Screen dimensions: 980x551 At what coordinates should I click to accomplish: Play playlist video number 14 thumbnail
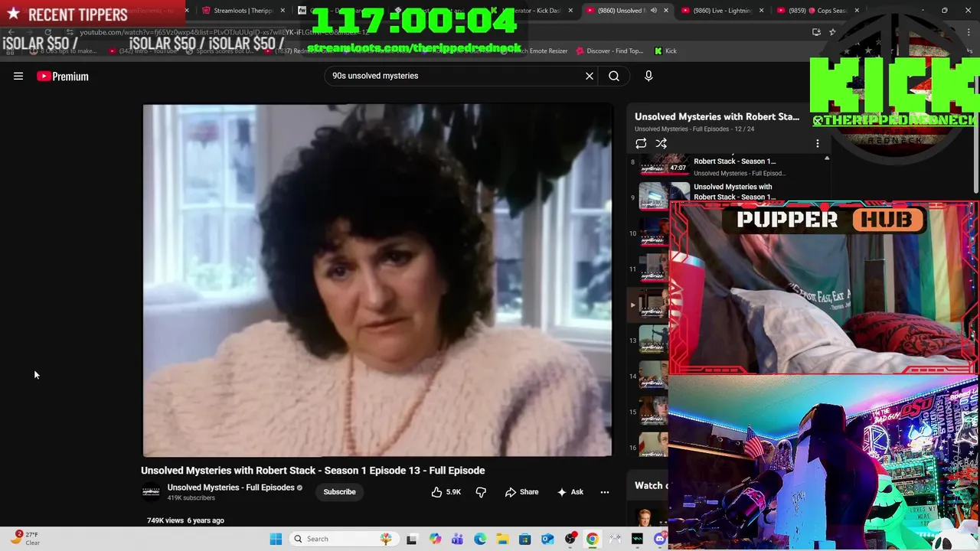point(655,376)
